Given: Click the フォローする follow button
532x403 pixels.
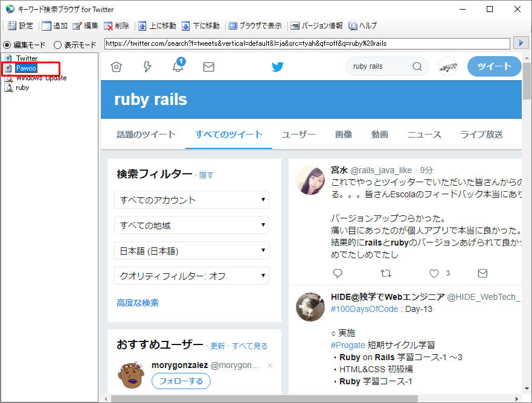Looking at the screenshot, I should (x=181, y=381).
